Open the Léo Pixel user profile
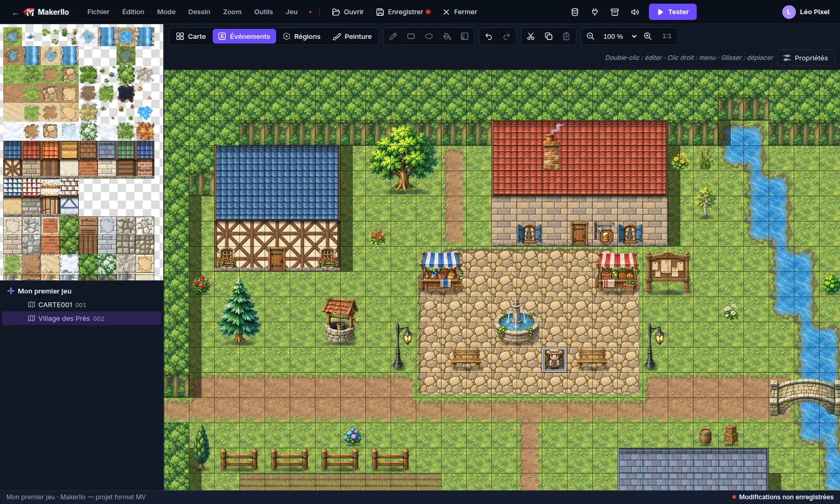Viewport: 840px width, 504px height. click(x=806, y=12)
